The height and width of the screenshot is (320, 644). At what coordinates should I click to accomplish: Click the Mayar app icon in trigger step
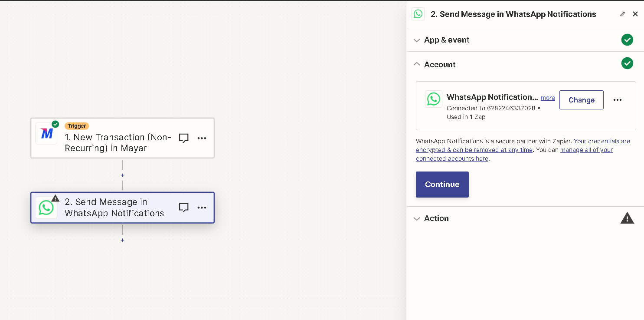pos(46,133)
